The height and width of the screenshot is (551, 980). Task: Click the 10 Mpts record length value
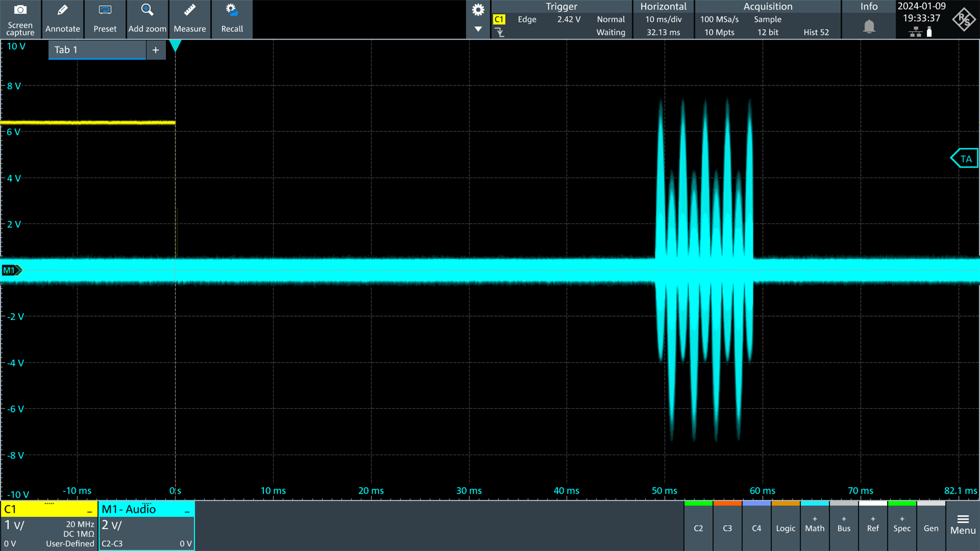coord(719,32)
